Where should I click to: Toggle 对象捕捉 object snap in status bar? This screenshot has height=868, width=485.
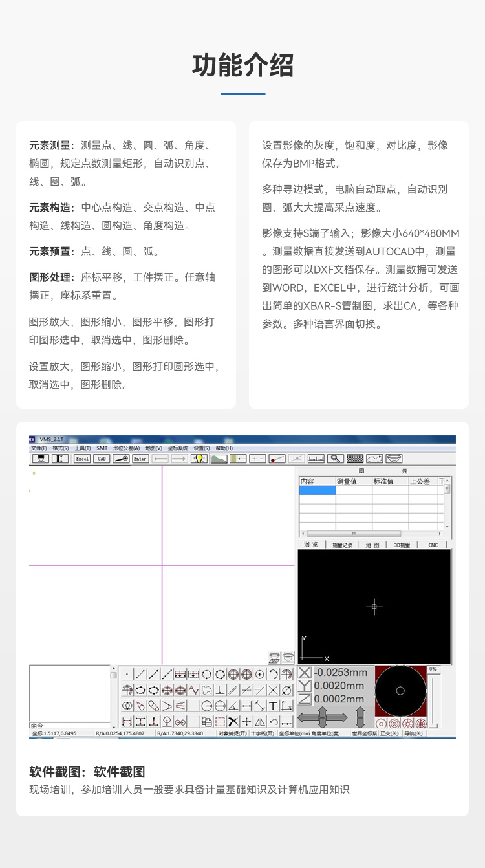pos(232,733)
